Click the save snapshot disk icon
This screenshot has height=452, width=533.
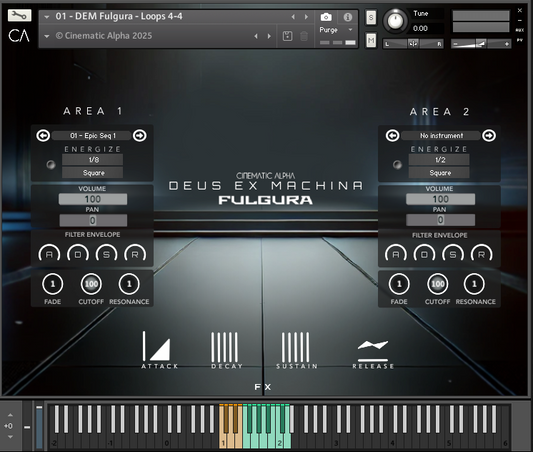288,36
